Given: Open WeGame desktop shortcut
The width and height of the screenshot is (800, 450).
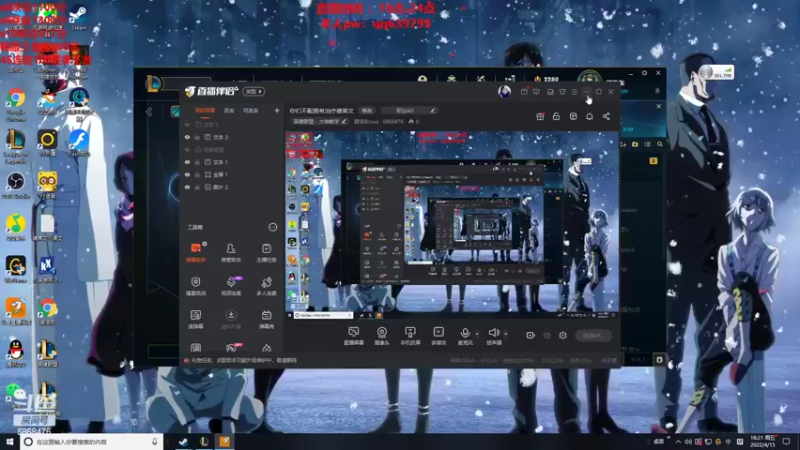Looking at the screenshot, I should [16, 269].
